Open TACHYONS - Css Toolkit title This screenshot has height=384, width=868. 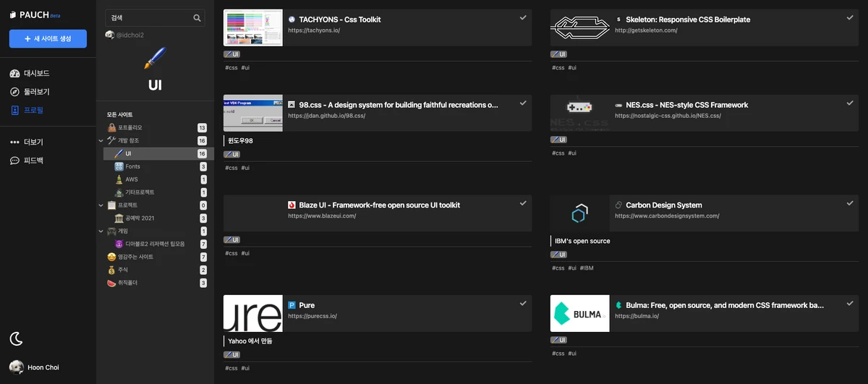(340, 20)
